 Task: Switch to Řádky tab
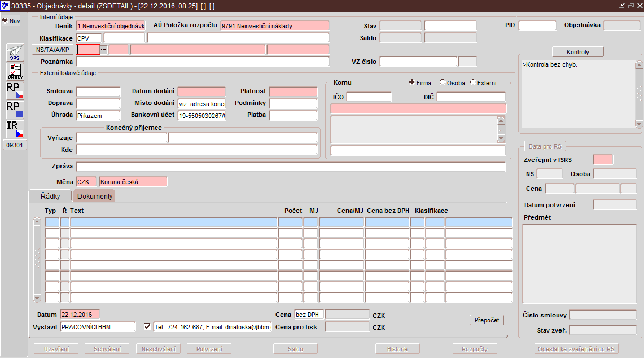coord(50,196)
